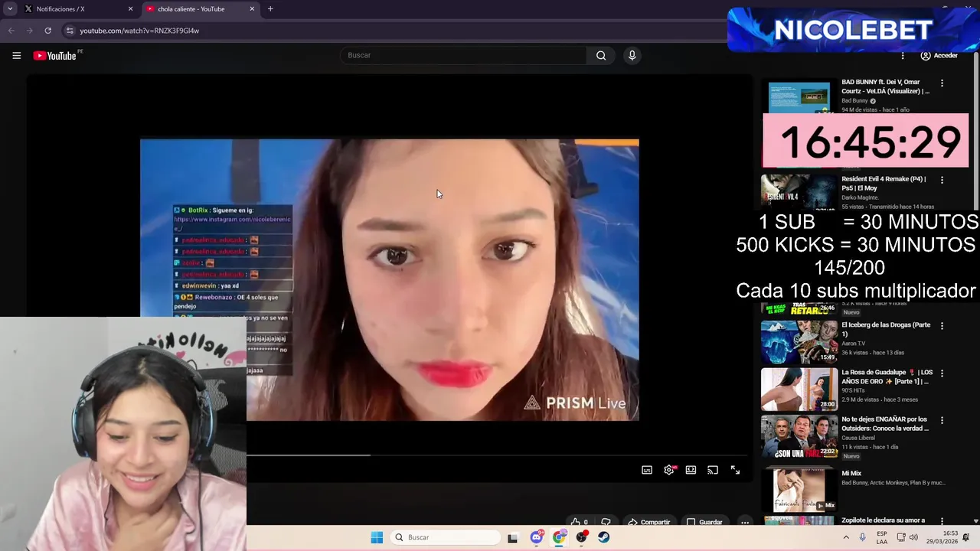
Task: Reload the current page
Action: pos(47,31)
